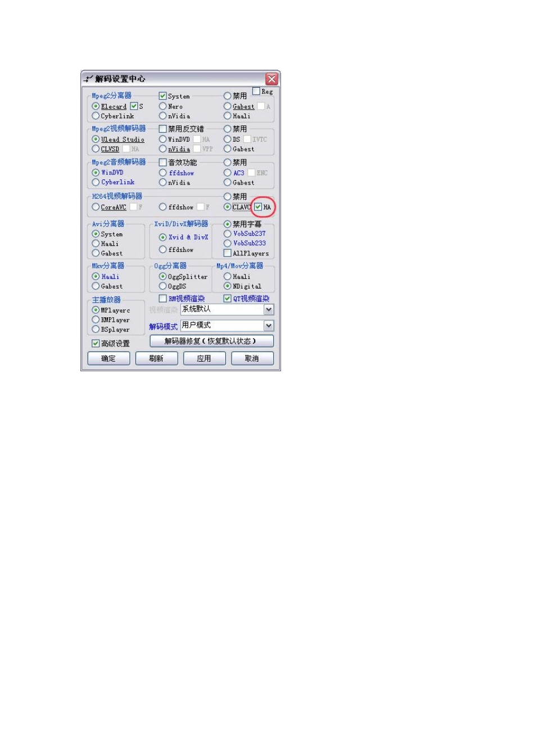Viewport: 534px width, 756px height.
Task: Select 禁用 in H264视频解码器 group
Action: pos(227,196)
